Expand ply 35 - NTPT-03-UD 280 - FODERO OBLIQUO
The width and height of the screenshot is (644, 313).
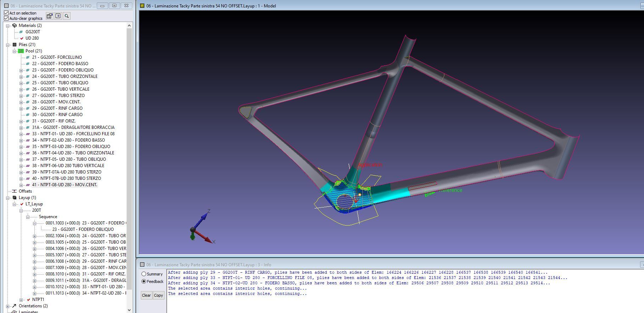[21, 147]
